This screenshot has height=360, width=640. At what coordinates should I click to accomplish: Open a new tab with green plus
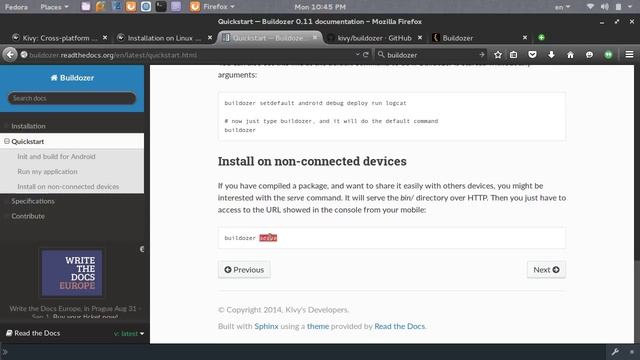[x=541, y=38]
